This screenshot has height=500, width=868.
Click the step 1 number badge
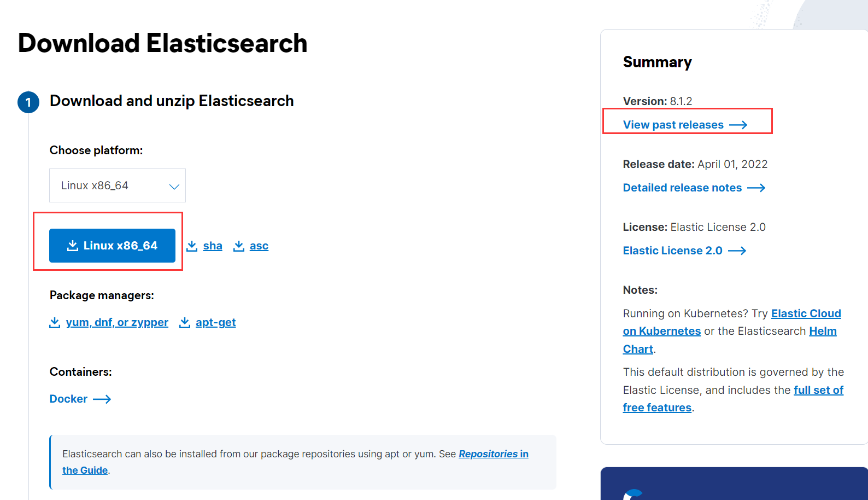28,102
